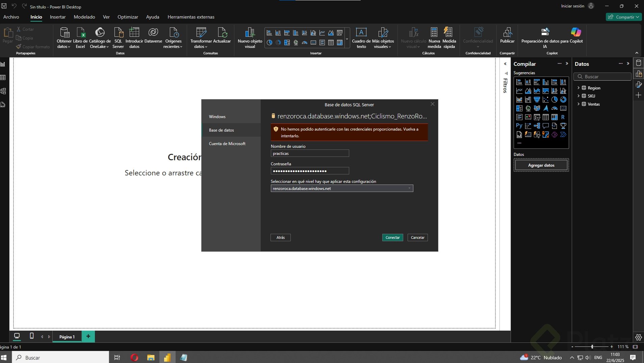Collapse the ribbon

[637, 53]
